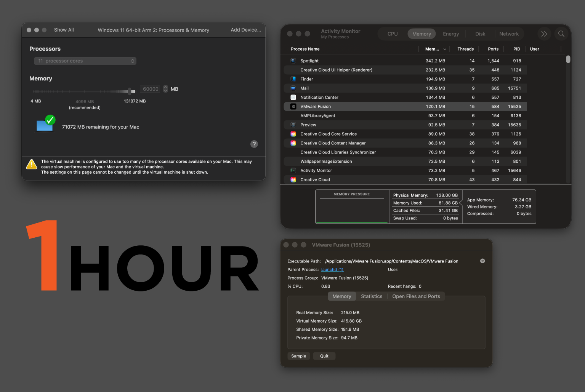
Task: Switch to the CPU tab in Activity Monitor
Action: [393, 34]
